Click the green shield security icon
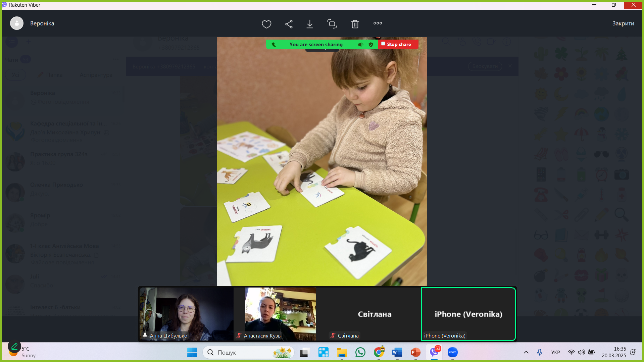 [371, 44]
